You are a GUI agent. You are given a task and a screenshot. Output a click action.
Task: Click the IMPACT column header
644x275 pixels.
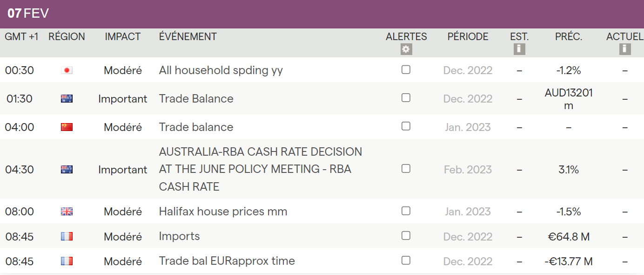click(x=122, y=37)
